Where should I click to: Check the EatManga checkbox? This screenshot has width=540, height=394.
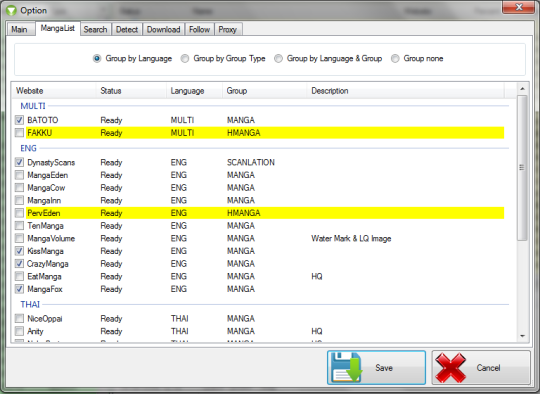(x=19, y=276)
